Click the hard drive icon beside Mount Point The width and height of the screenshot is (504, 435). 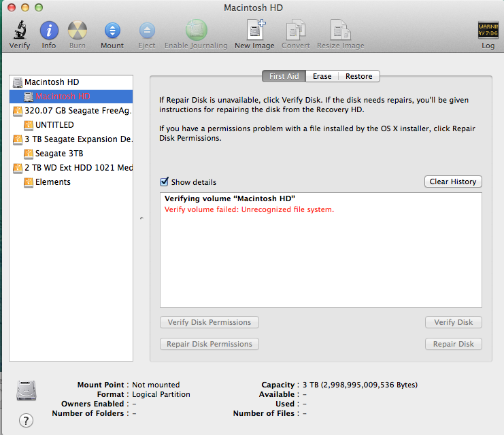pyautogui.click(x=27, y=390)
